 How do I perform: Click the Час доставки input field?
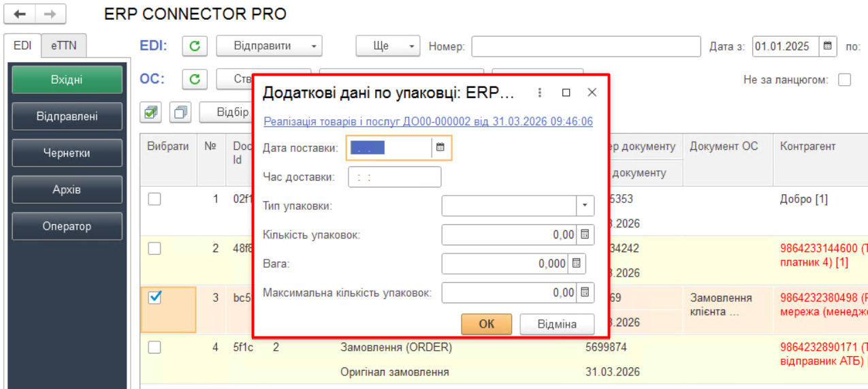pos(394,177)
